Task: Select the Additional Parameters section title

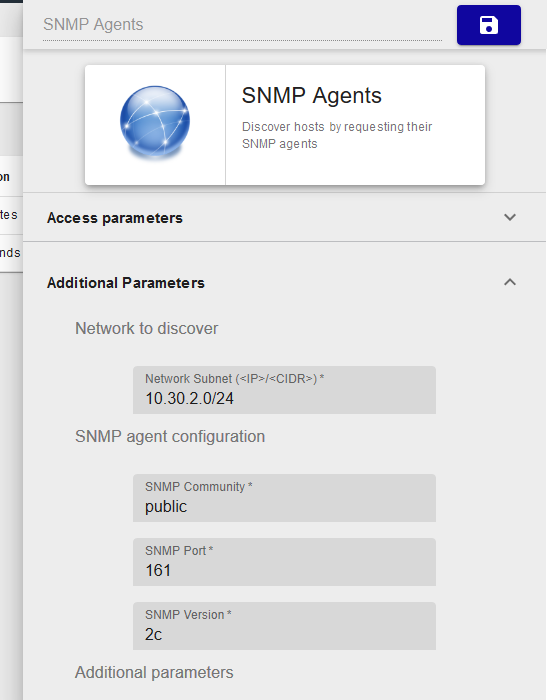Action: [126, 283]
